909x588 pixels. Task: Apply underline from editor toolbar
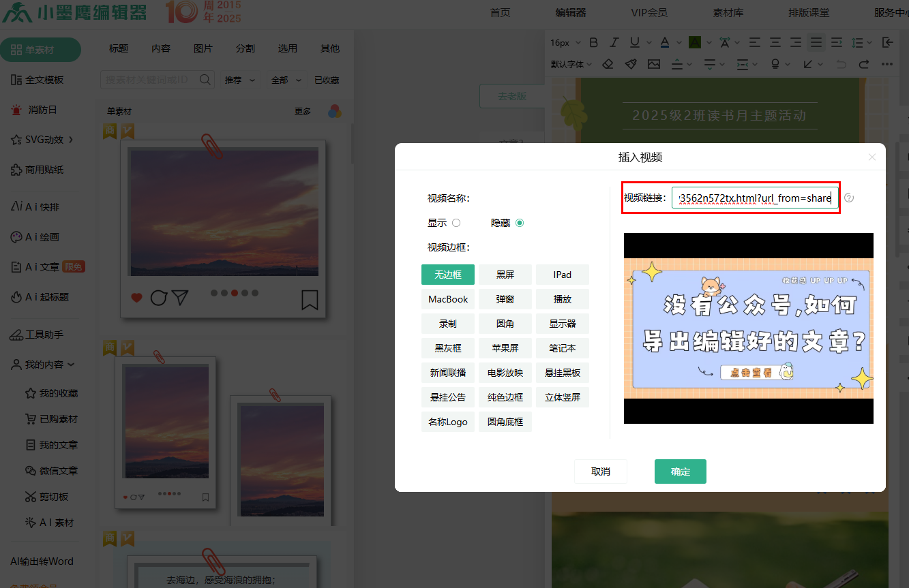coord(634,42)
